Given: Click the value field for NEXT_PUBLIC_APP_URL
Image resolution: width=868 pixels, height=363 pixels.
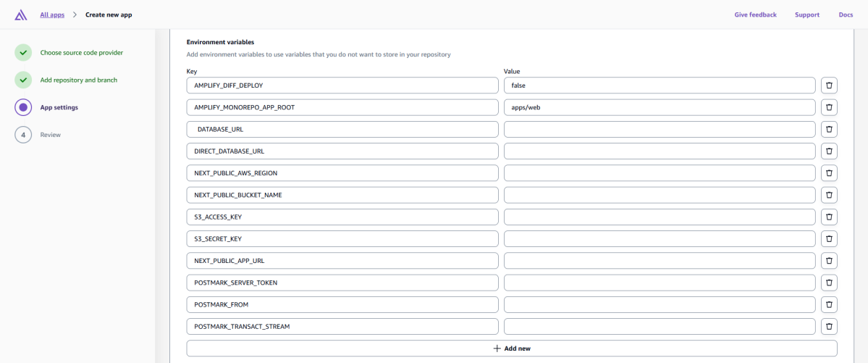Looking at the screenshot, I should click(660, 261).
